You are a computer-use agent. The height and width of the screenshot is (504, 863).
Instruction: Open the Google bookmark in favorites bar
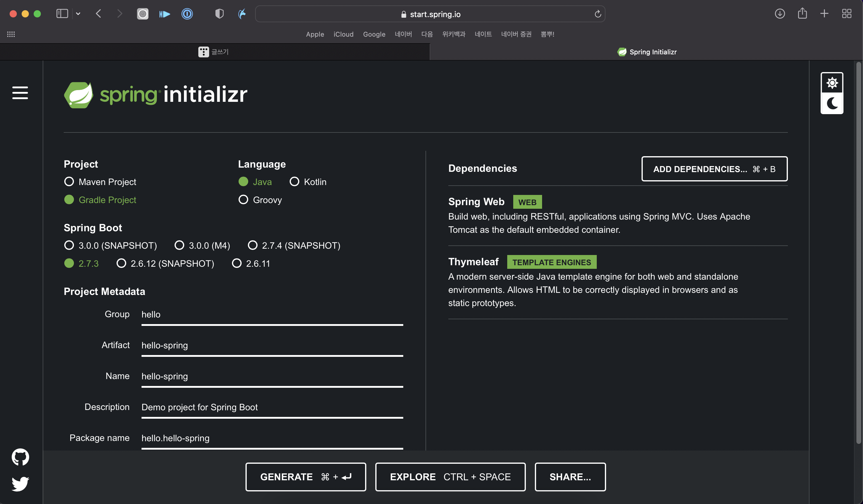(374, 34)
